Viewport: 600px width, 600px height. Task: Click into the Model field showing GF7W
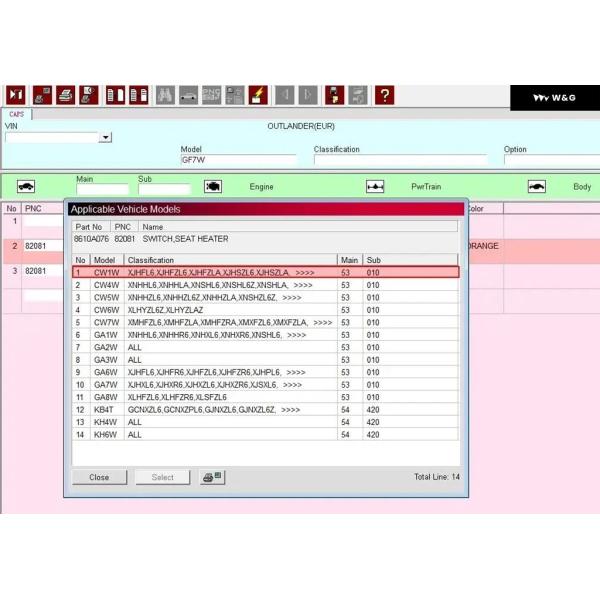point(238,160)
